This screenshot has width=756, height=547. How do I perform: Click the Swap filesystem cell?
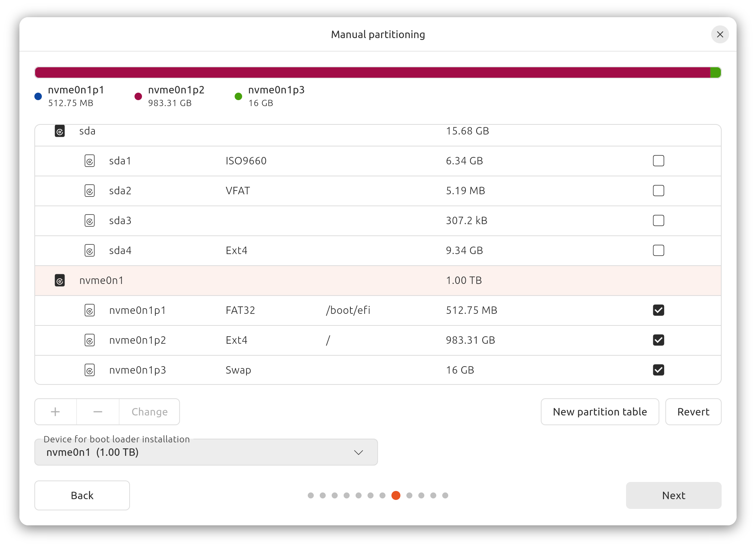238,370
